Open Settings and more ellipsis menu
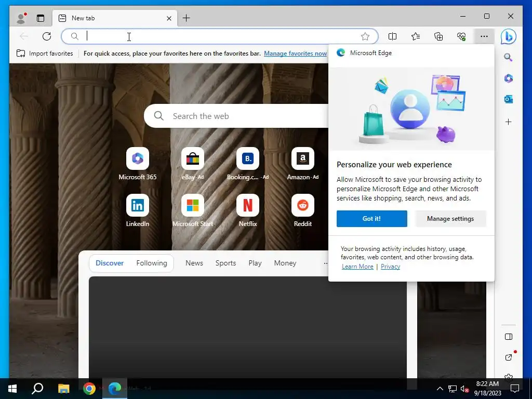Image resolution: width=532 pixels, height=399 pixels. coord(484,36)
